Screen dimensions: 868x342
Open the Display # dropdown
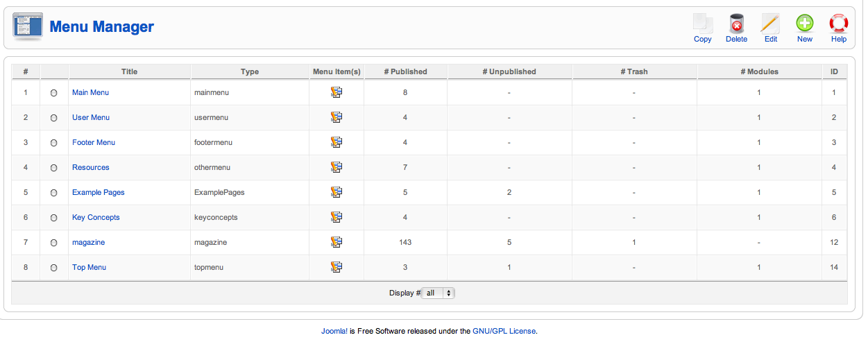[x=439, y=293]
